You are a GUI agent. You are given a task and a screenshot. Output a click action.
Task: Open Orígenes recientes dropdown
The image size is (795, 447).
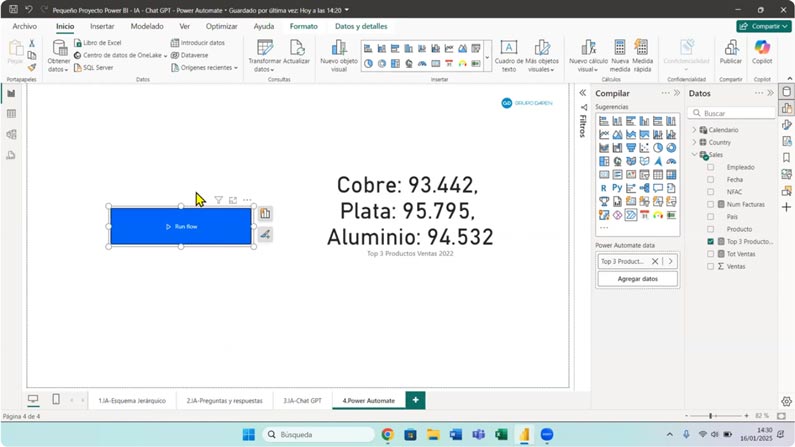[205, 67]
